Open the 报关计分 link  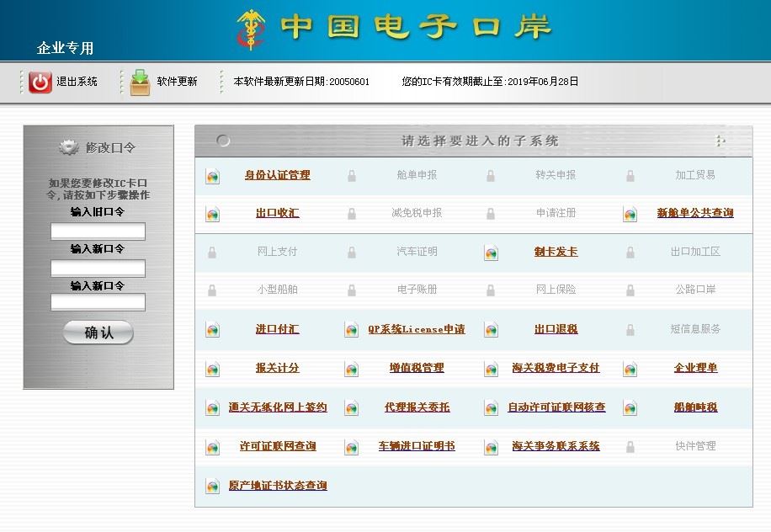click(x=277, y=368)
